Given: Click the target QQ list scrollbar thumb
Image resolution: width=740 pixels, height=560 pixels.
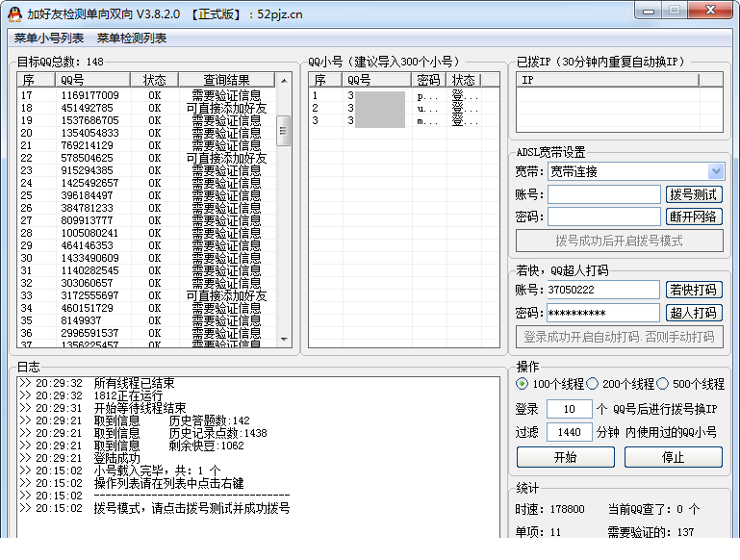Looking at the screenshot, I should [283, 131].
